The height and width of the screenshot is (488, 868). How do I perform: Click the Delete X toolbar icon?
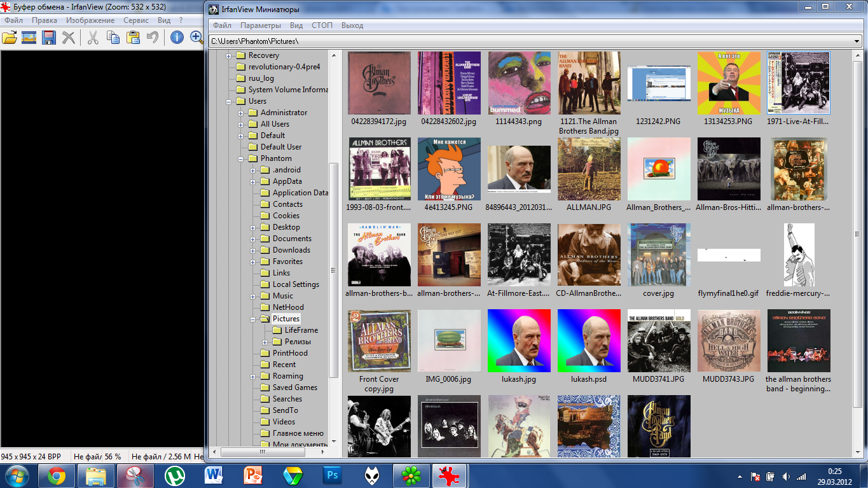tap(68, 38)
